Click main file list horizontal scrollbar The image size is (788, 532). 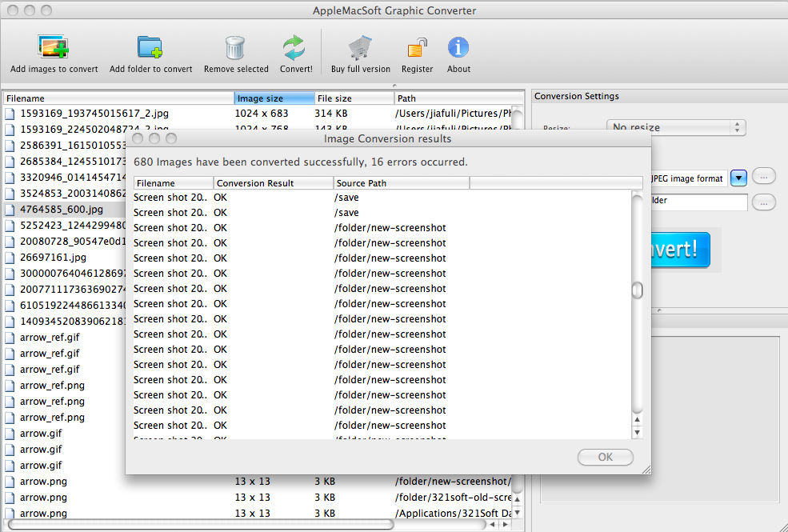201,524
